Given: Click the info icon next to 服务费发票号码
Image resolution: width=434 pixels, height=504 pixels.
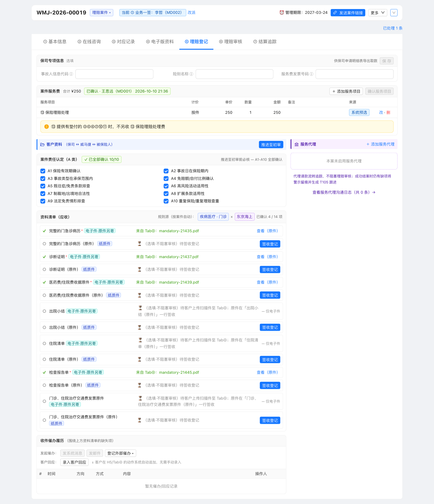Looking at the screenshot, I should [311, 74].
